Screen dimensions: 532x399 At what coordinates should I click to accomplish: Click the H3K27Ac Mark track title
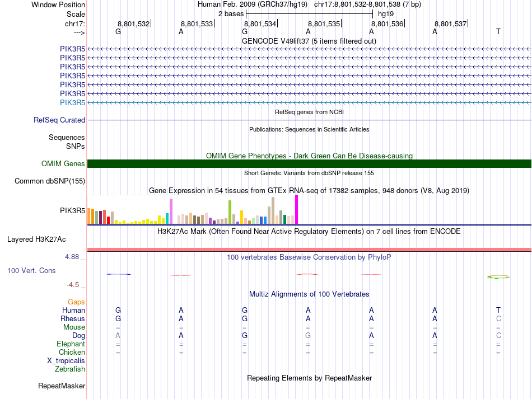click(309, 232)
